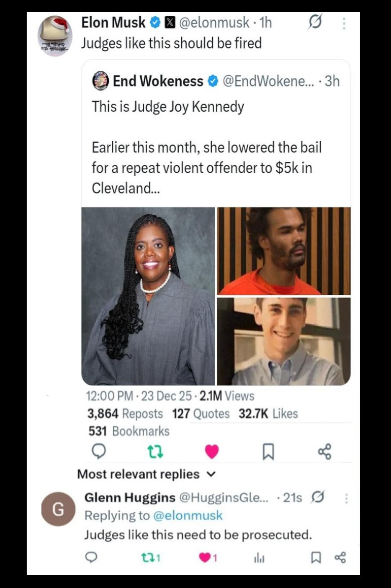
Task: Open End Wokeness quoted post header
Action: pos(216,81)
